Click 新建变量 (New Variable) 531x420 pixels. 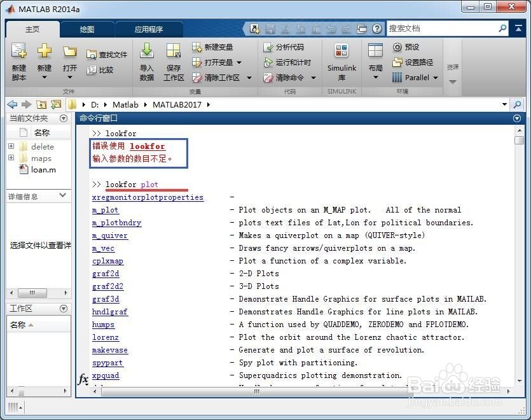[212, 47]
